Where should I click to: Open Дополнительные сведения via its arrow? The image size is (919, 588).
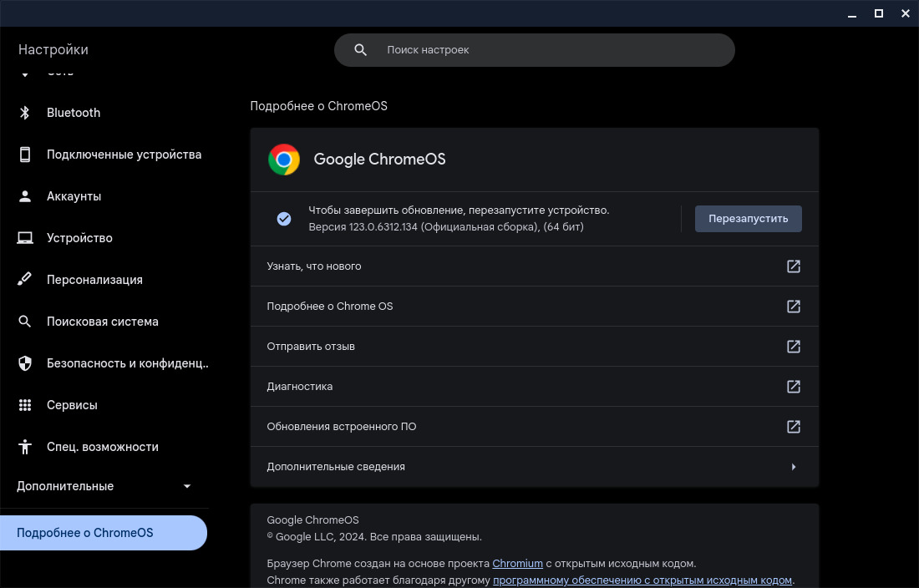pos(793,467)
